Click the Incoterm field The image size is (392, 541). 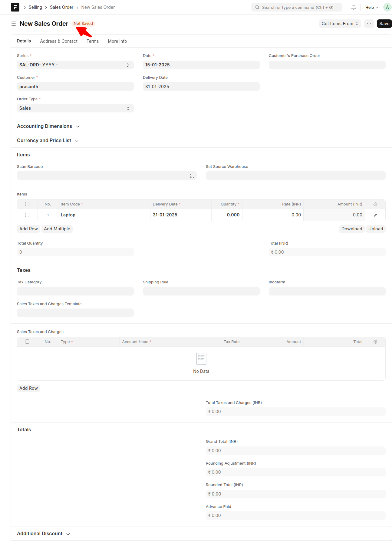pos(327,291)
